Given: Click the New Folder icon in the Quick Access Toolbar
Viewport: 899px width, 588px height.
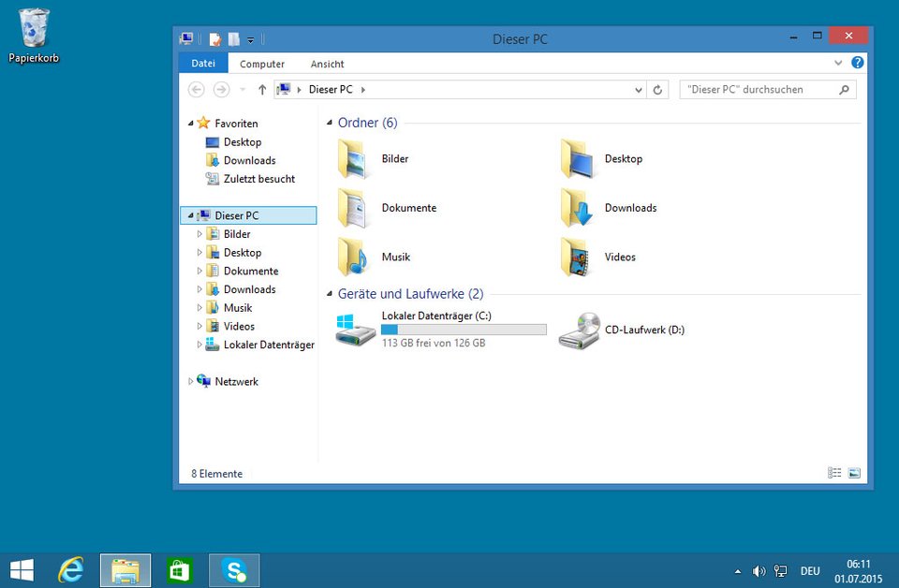Looking at the screenshot, I should point(233,37).
